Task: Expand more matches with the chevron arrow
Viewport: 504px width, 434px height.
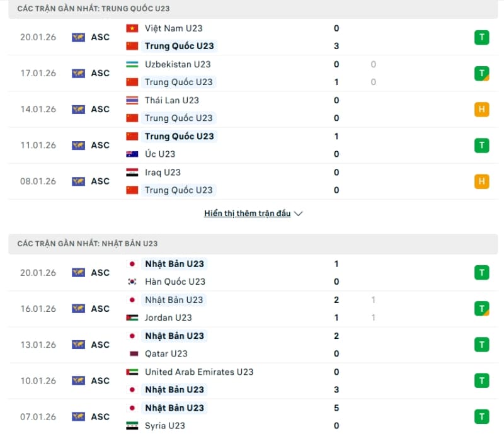Action: click(x=299, y=214)
